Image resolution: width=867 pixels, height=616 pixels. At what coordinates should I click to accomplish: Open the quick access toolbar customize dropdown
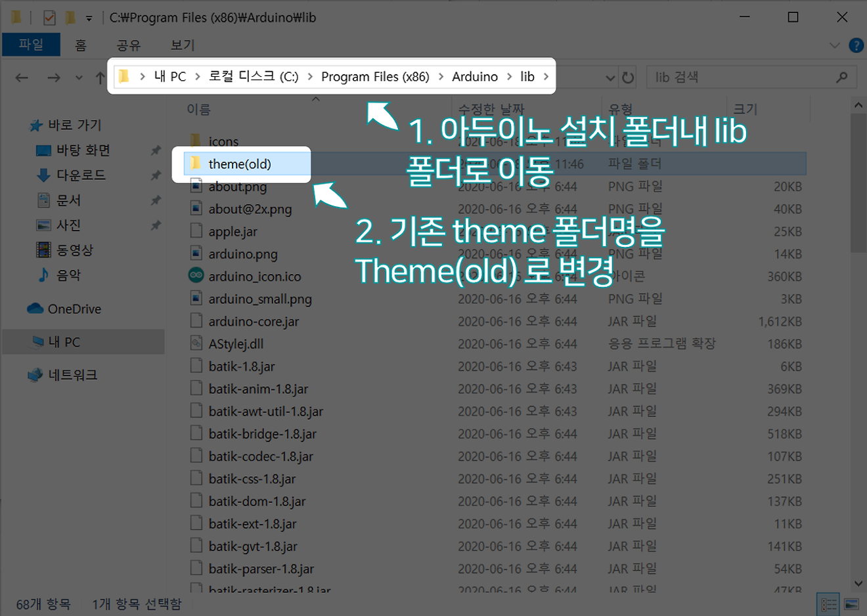click(x=89, y=18)
